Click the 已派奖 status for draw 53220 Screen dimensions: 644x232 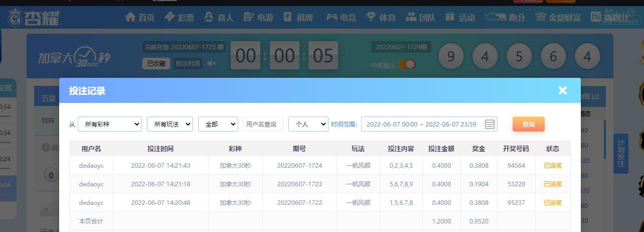[x=553, y=184]
